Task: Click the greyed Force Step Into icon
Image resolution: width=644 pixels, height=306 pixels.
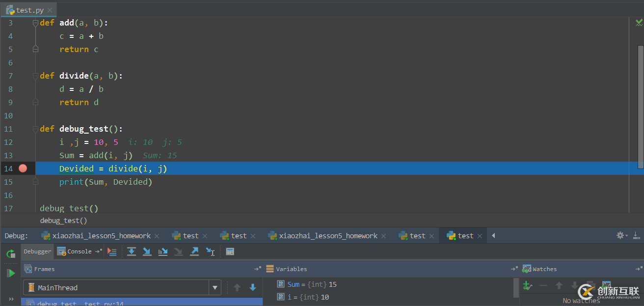Action: coord(179,251)
